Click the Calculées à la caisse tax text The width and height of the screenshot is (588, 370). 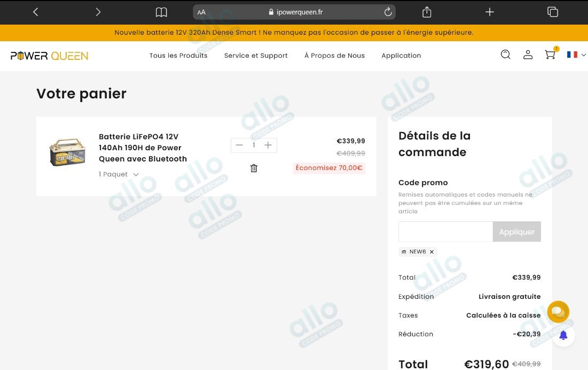click(503, 315)
